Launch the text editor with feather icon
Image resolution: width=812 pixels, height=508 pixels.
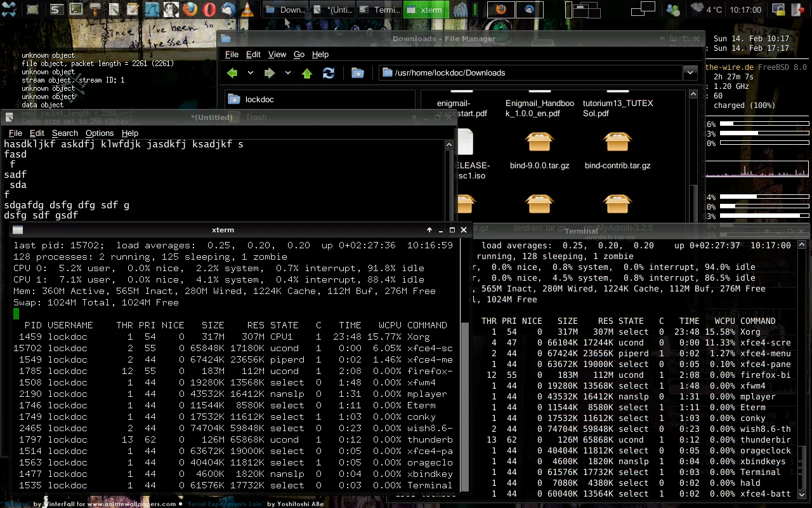pos(114,10)
